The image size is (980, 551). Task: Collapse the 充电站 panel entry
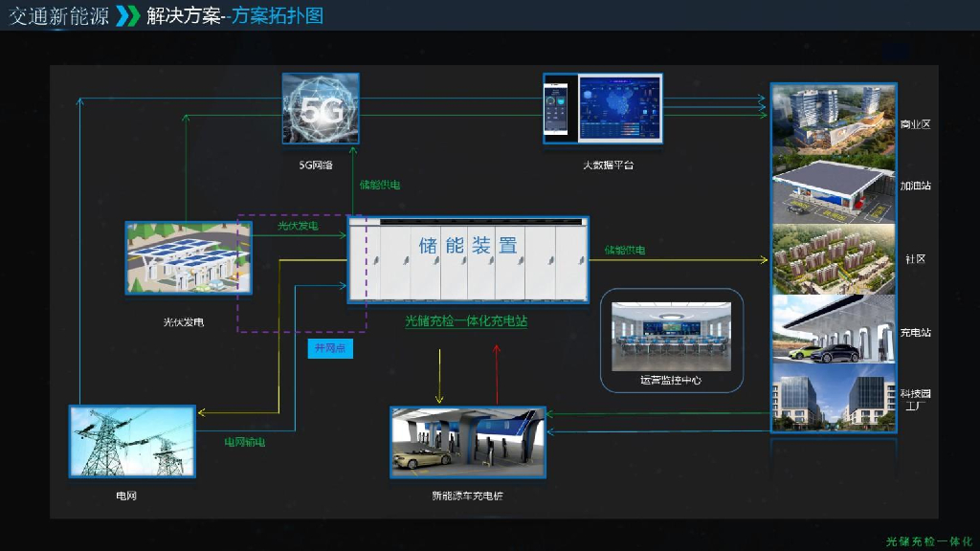tap(829, 331)
